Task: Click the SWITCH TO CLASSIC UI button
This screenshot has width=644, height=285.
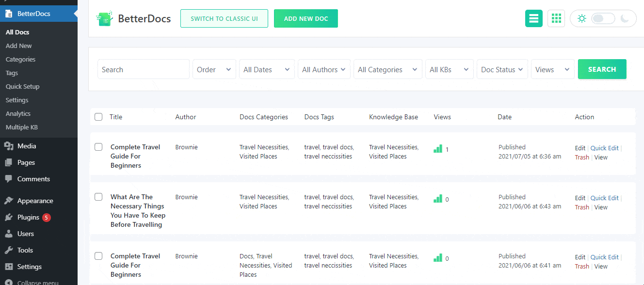Action: pos(224,18)
